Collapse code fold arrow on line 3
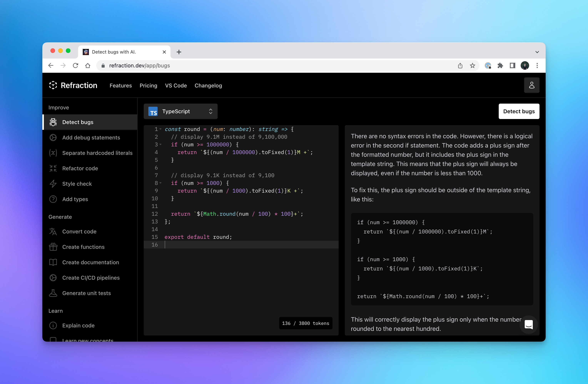The height and width of the screenshot is (384, 588). tap(160, 144)
